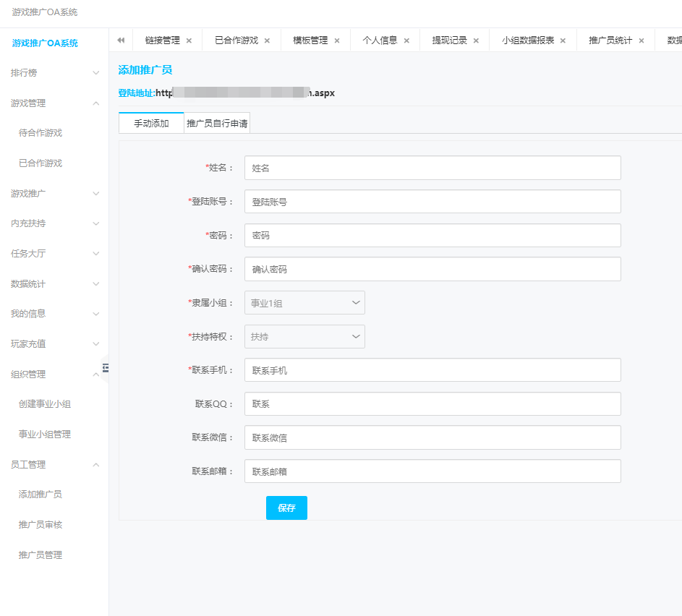Focus the 联系手机 input field

click(432, 370)
